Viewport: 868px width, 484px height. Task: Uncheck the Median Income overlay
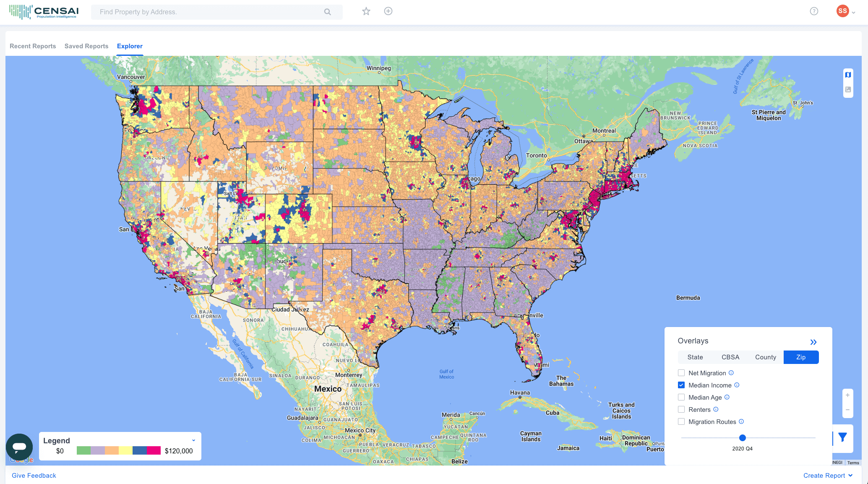681,385
